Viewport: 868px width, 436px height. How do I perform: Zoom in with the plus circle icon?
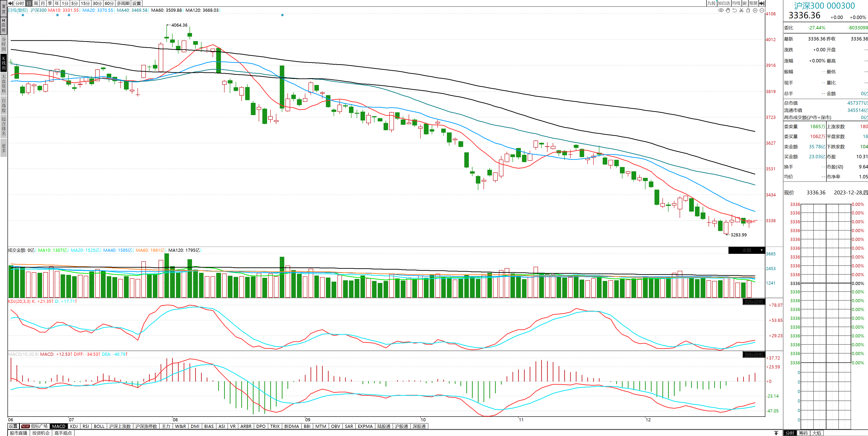(755, 10)
